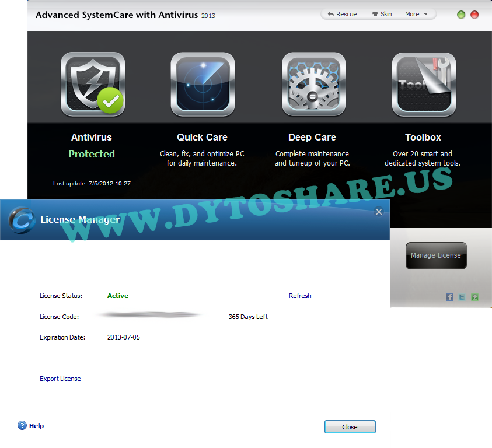This screenshot has width=492, height=448.
Task: Click the blurred License Code field
Action: [x=150, y=315]
